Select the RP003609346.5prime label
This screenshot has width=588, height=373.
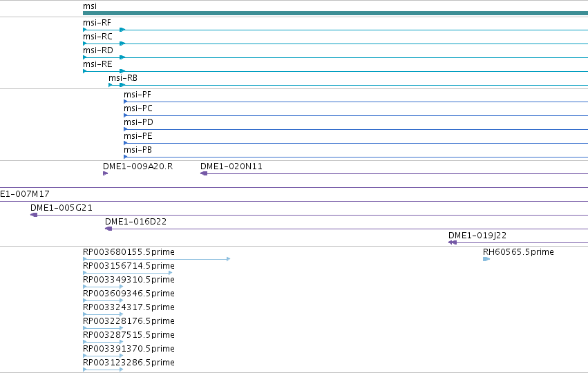pyautogui.click(x=129, y=294)
